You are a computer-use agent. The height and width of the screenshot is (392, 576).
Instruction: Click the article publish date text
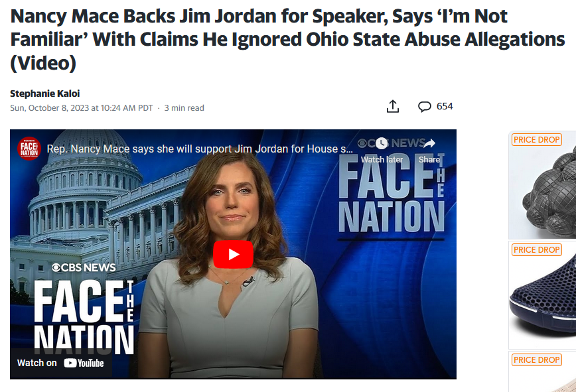tap(81, 108)
